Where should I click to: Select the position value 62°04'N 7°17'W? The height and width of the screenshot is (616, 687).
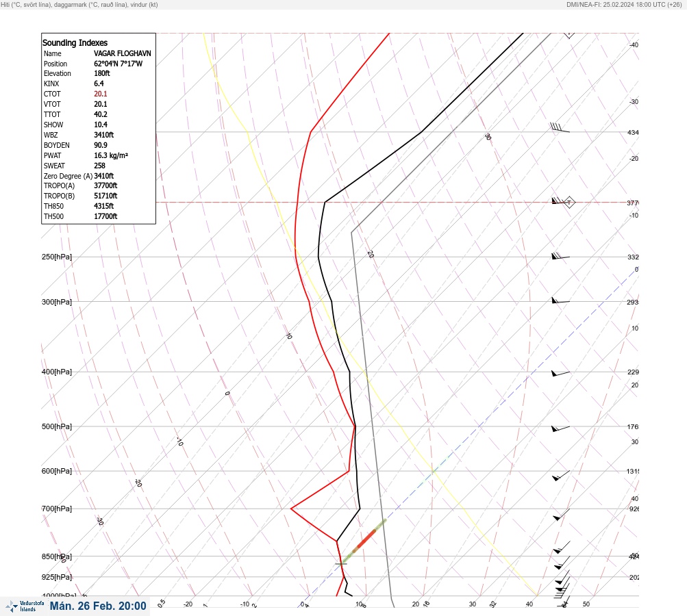coord(118,64)
